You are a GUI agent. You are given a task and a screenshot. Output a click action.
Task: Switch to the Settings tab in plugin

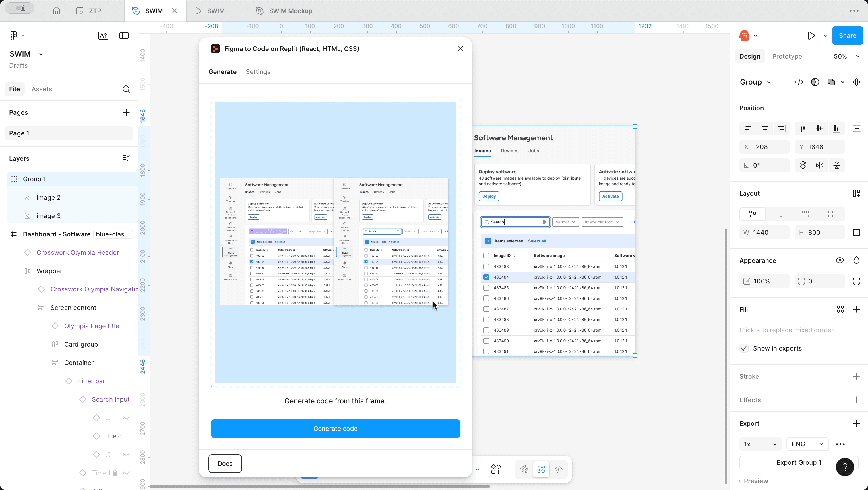(258, 72)
